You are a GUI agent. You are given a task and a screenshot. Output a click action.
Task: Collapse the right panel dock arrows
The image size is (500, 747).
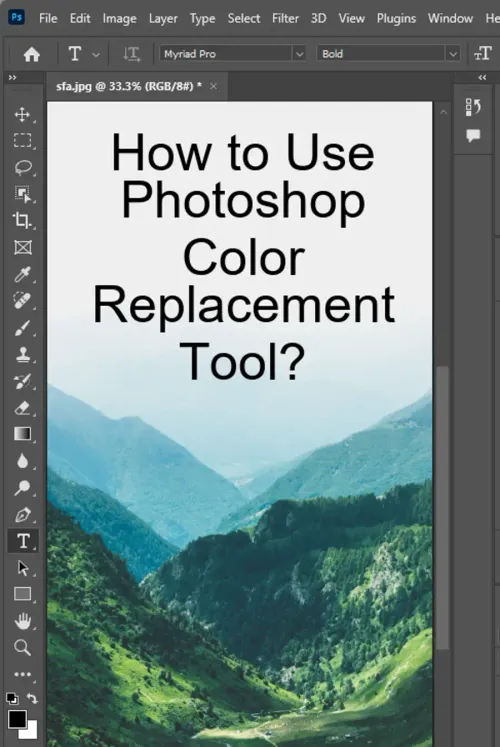click(482, 77)
